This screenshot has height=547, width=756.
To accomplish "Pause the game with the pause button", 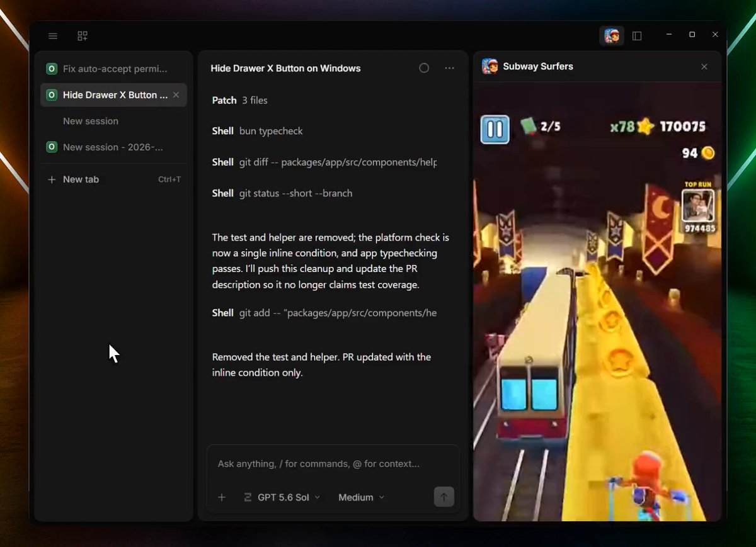I will click(495, 129).
